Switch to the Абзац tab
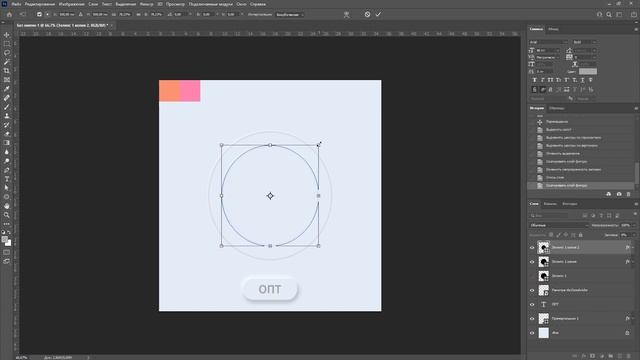 point(553,29)
